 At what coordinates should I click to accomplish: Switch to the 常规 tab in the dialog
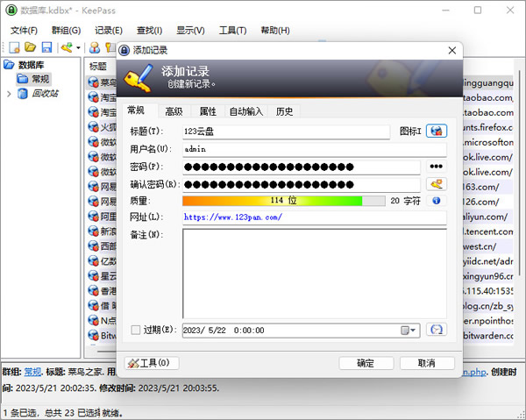click(x=136, y=110)
